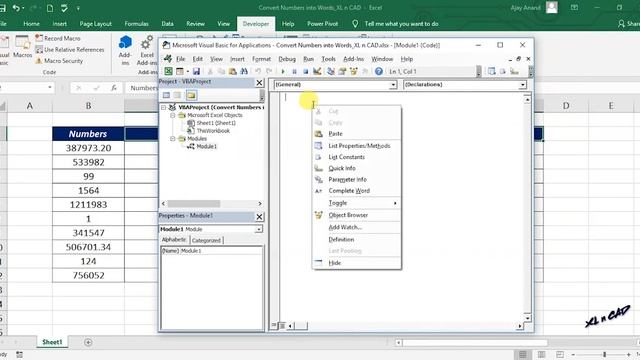Image resolution: width=640 pixels, height=360 pixels.
Task: Open the VBA Run menu
Action: coord(308,59)
